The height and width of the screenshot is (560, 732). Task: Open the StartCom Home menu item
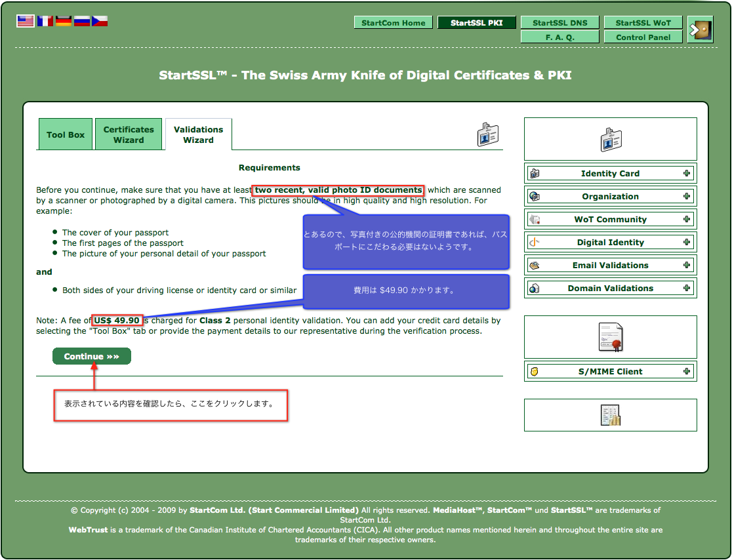(394, 22)
